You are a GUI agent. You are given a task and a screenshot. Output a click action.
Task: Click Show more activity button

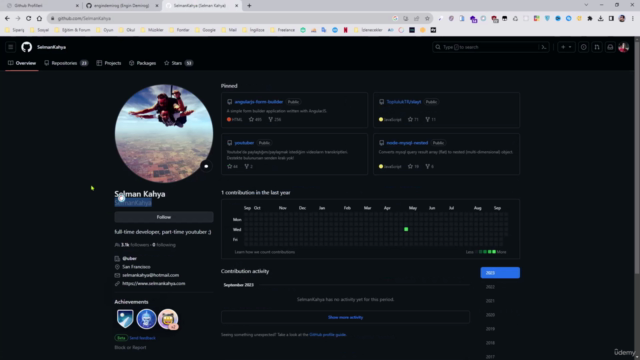coord(345,317)
